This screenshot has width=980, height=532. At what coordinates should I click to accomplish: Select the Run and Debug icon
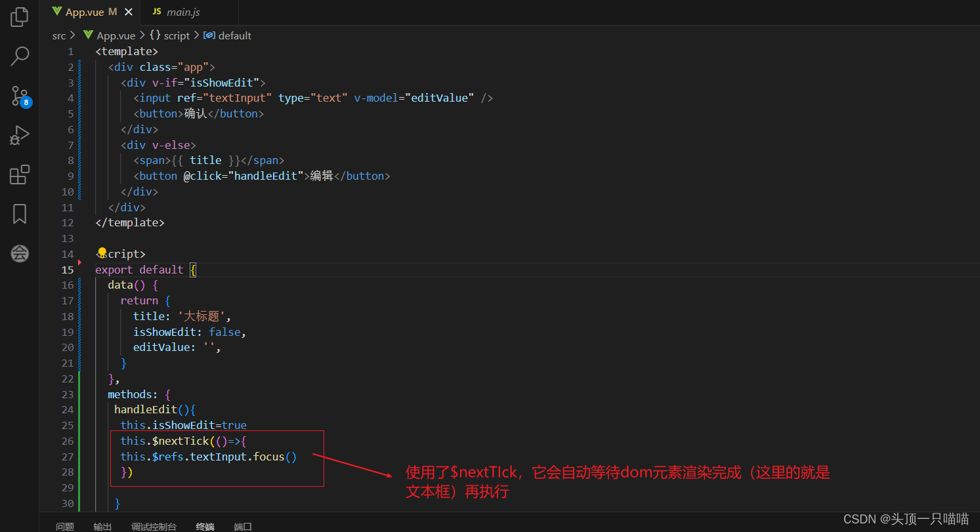tap(19, 135)
